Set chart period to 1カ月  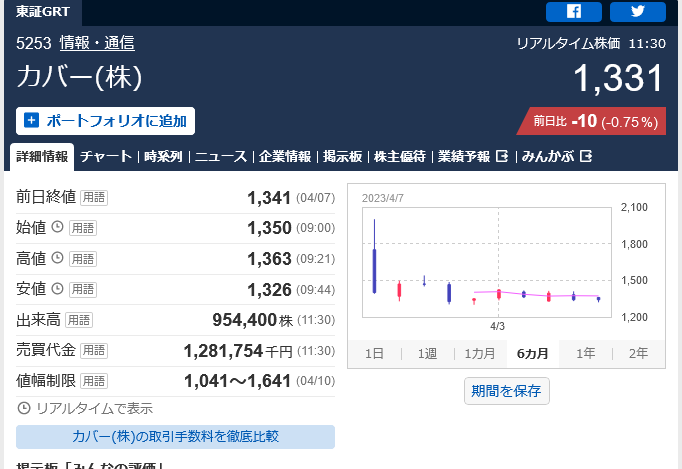pos(480,353)
